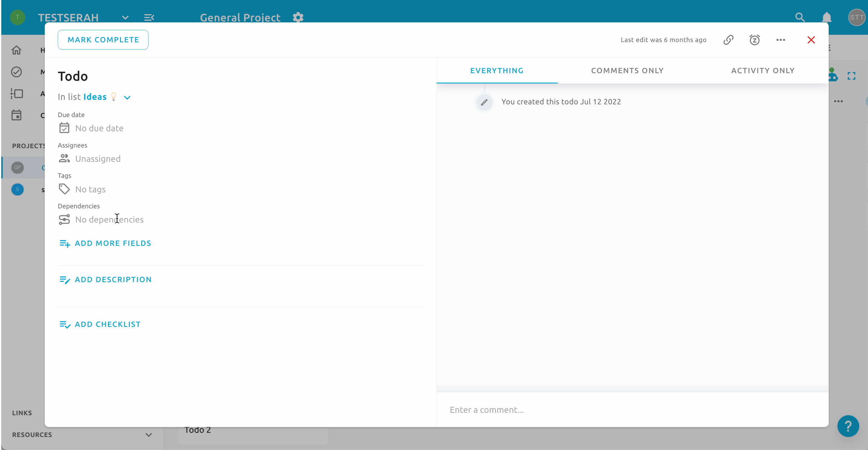Click the more options ellipsis icon
This screenshot has height=450, width=868.
tap(781, 40)
